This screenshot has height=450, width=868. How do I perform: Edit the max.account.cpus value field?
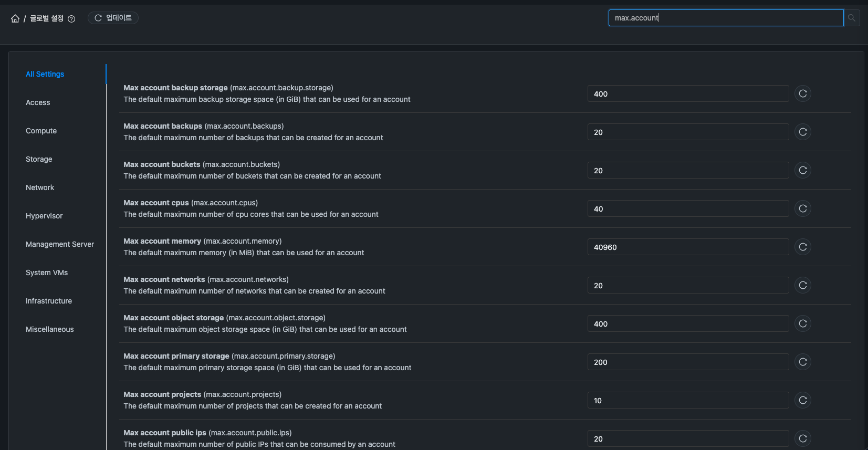click(688, 208)
